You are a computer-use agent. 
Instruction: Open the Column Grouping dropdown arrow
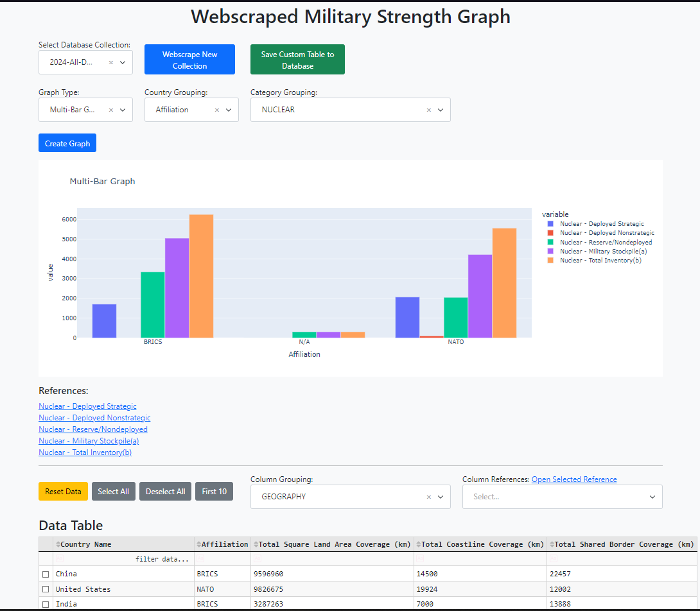(x=441, y=497)
